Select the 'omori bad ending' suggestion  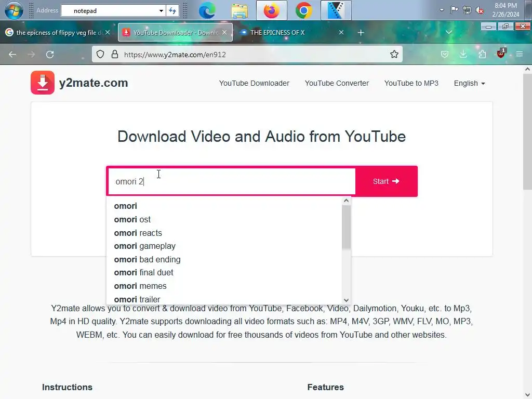[224, 260]
